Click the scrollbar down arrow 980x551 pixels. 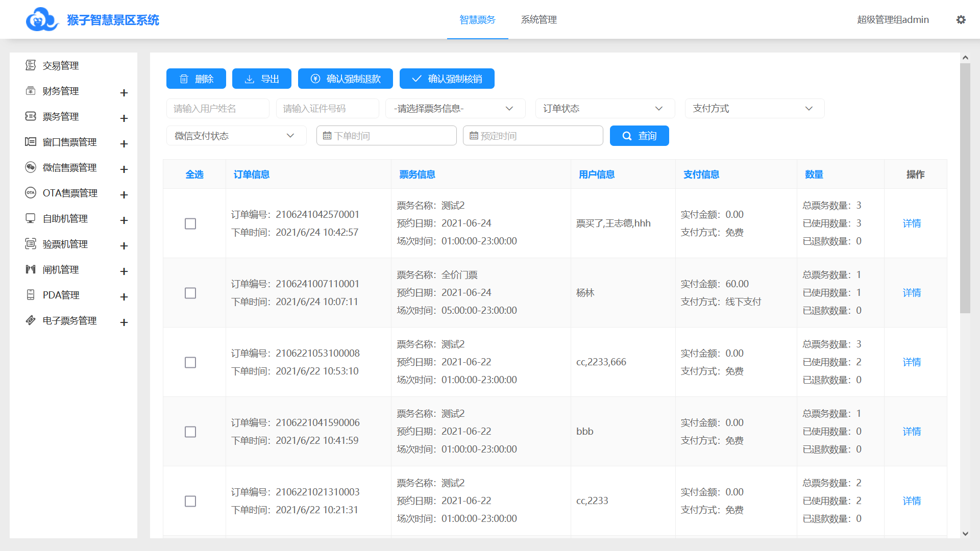click(x=965, y=534)
